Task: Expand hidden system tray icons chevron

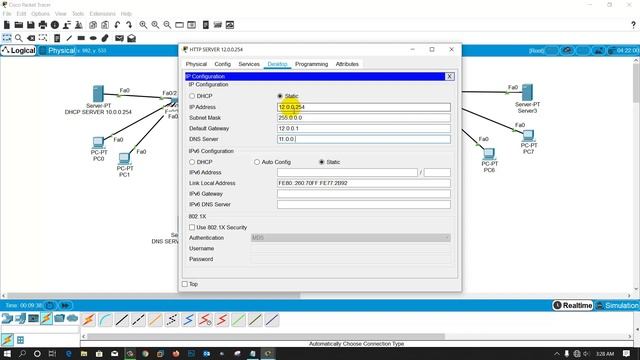Action: 556,353
